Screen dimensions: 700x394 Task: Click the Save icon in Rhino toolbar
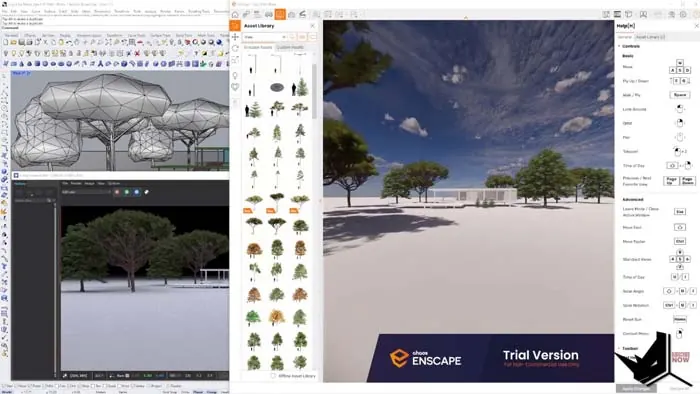pos(21,42)
